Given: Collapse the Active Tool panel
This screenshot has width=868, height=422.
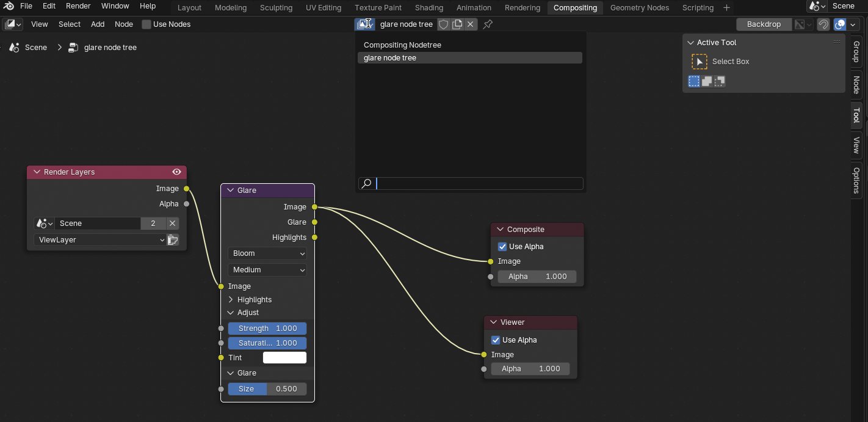Looking at the screenshot, I should (x=691, y=43).
